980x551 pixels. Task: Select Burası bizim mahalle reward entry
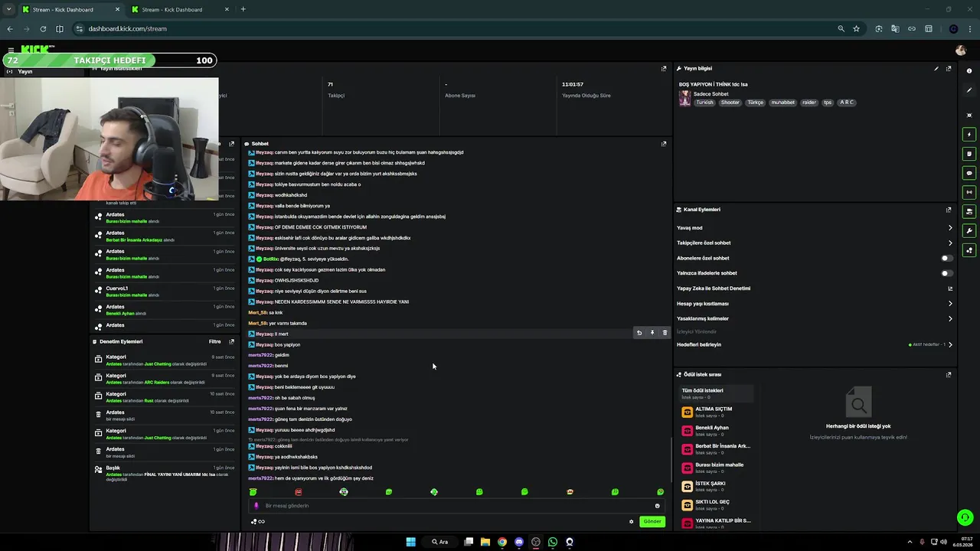(717, 468)
